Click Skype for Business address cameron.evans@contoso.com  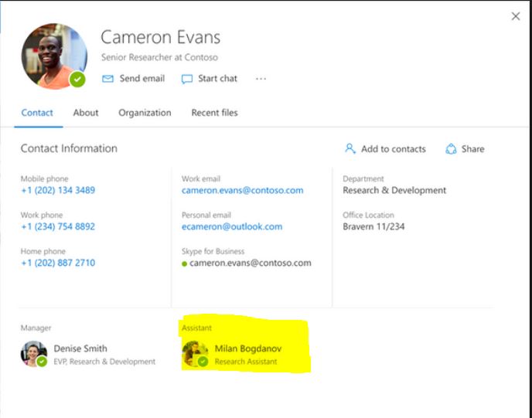[251, 263]
